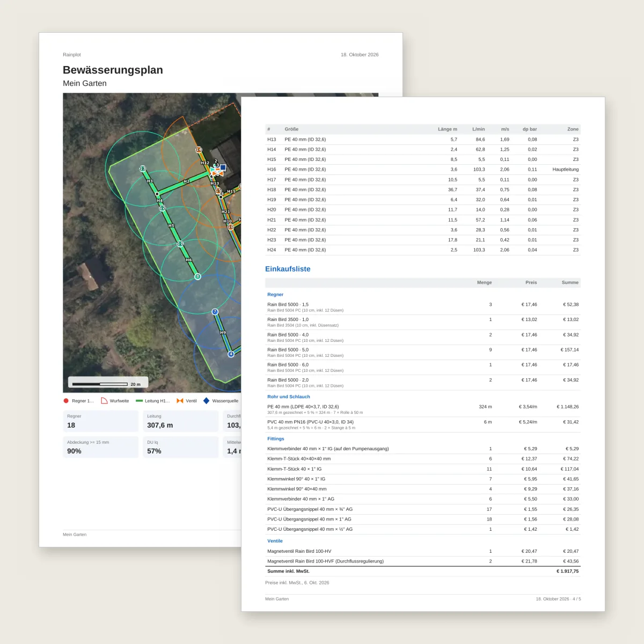Click the Regner section heading in the Einkaufsliste
Image resolution: width=644 pixels, height=644 pixels.
pos(275,295)
